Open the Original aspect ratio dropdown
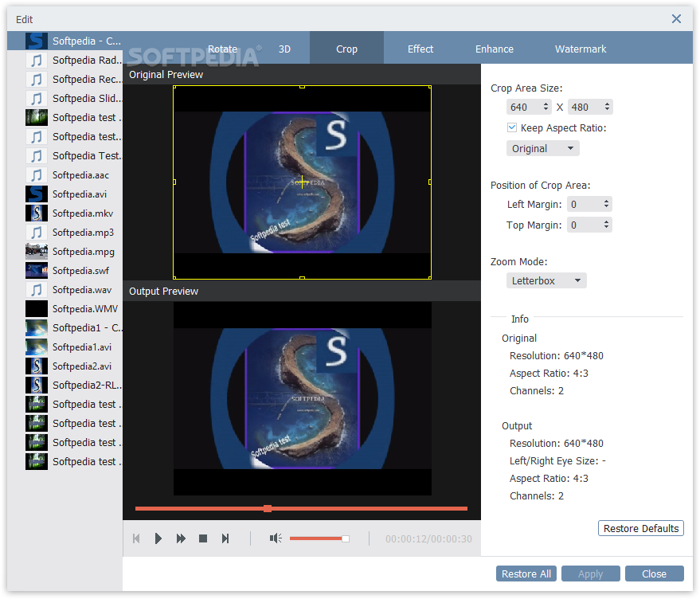Screen dimensions: 700x599 click(x=543, y=148)
